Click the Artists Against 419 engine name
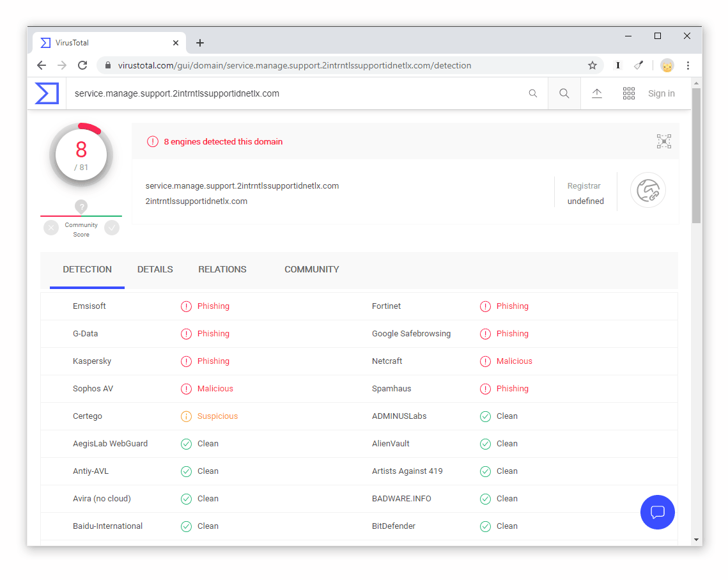This screenshot has height=580, width=728. (x=407, y=471)
